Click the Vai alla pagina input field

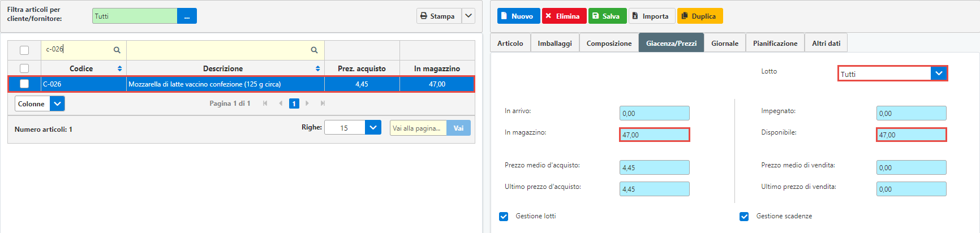point(418,128)
